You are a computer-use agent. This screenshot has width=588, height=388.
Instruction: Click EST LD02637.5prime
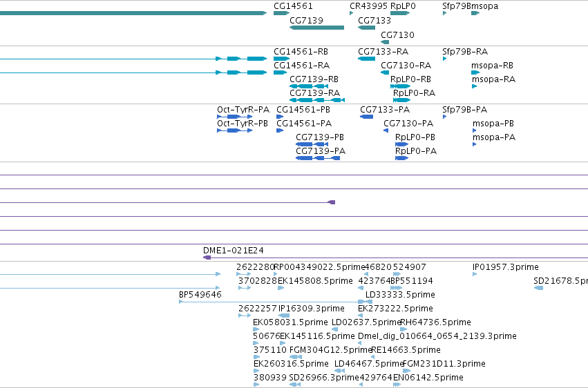click(366, 323)
